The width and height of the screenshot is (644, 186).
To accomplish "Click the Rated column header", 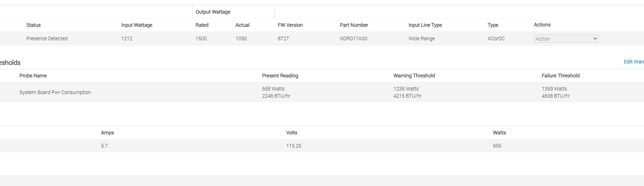I will point(202,25).
